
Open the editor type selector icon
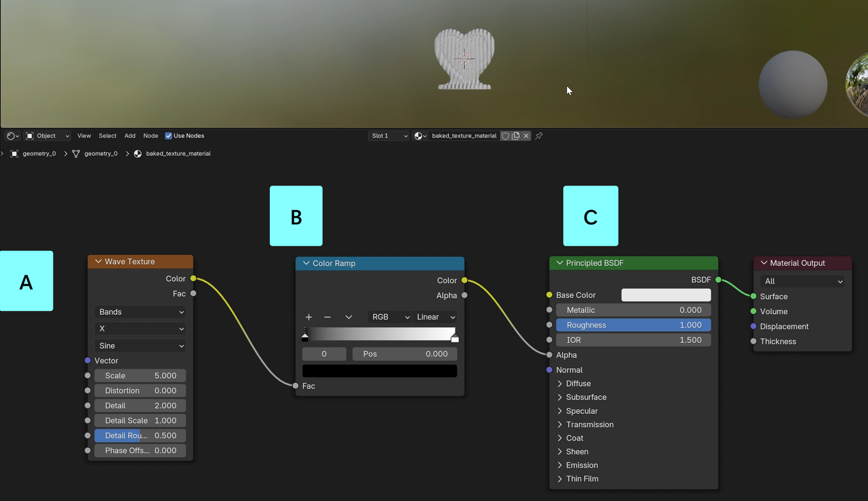point(12,136)
